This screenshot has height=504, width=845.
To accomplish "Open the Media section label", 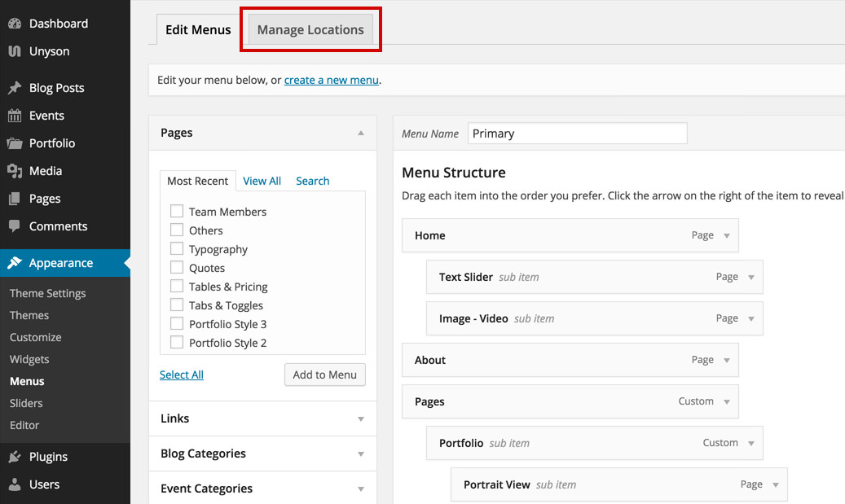I will coord(46,171).
